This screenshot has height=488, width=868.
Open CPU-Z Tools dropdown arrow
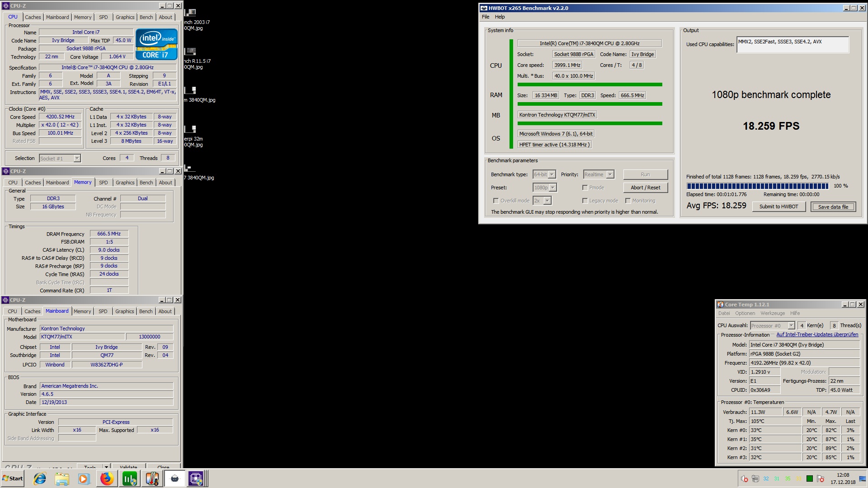click(106, 467)
